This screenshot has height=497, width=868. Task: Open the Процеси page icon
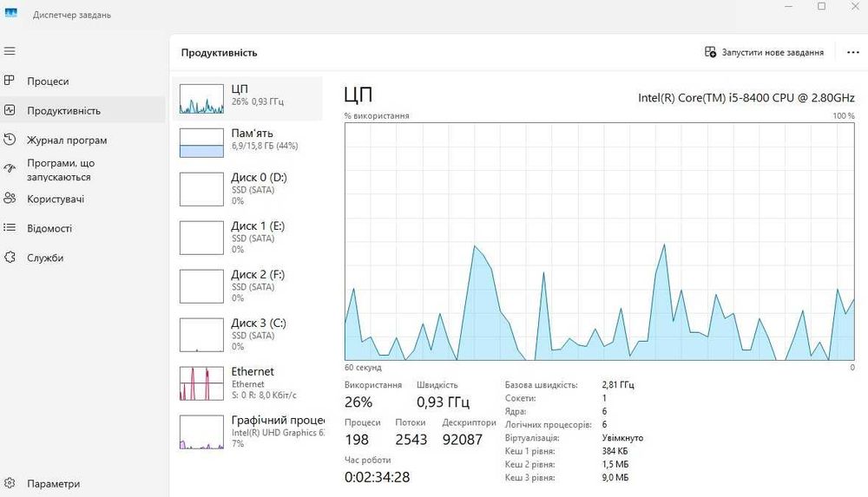(x=10, y=81)
